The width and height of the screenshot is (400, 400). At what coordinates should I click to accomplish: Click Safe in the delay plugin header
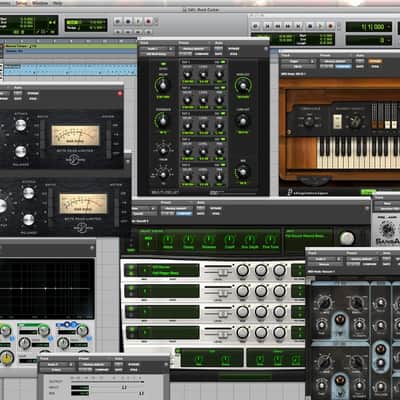point(219,54)
